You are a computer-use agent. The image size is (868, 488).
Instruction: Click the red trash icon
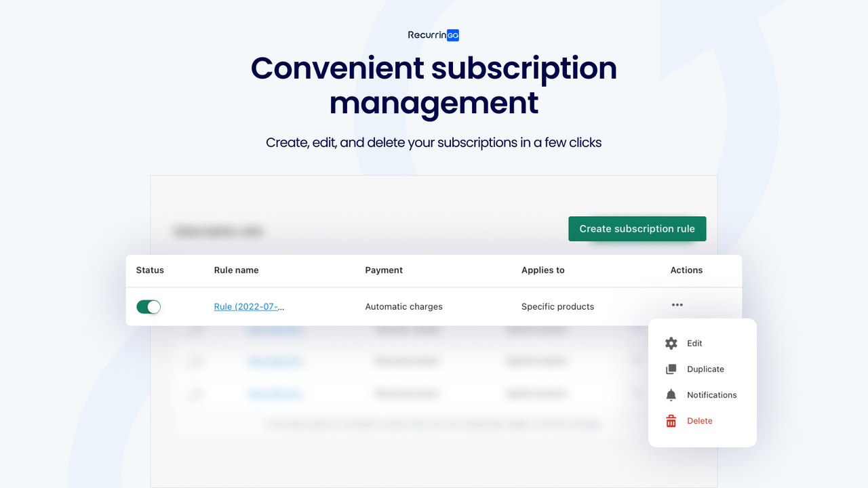click(671, 421)
